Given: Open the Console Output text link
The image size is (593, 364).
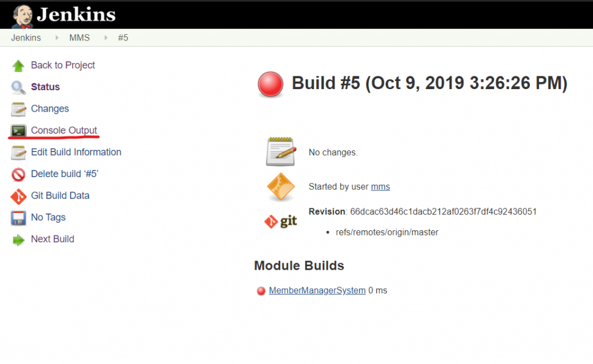Looking at the screenshot, I should point(64,130).
